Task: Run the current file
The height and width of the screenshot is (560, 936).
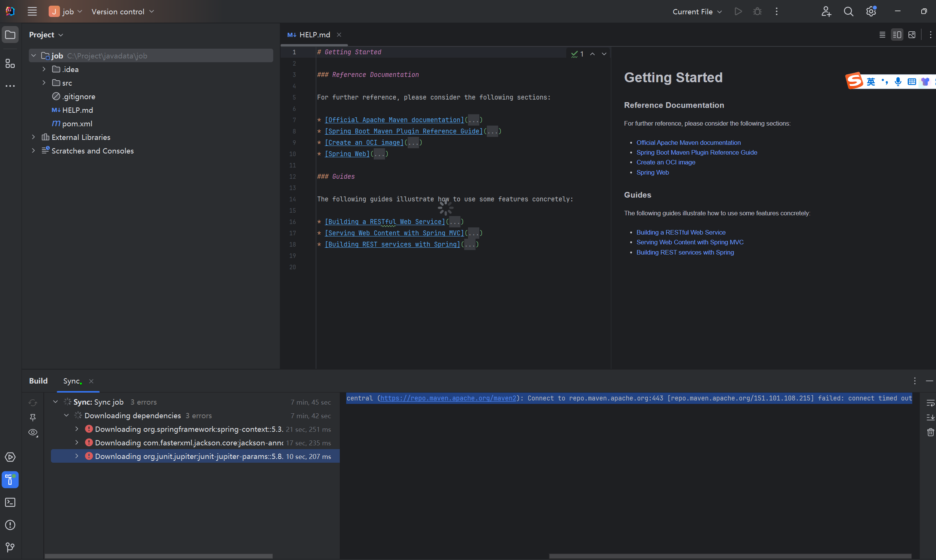Action: [x=738, y=12]
